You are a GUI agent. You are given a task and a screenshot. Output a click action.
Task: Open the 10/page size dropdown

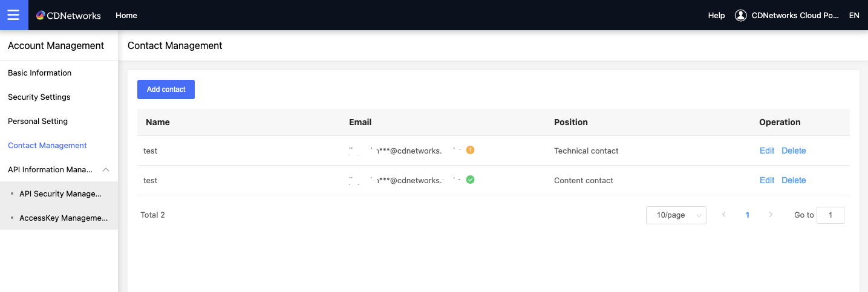pyautogui.click(x=676, y=215)
